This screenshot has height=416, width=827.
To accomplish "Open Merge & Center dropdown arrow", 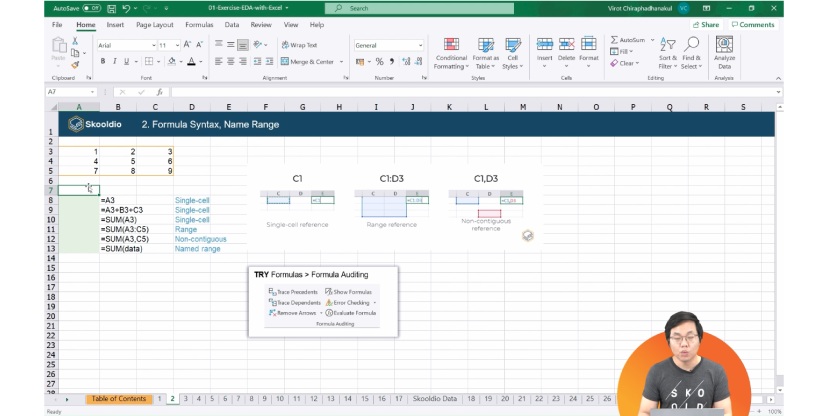I will point(341,62).
